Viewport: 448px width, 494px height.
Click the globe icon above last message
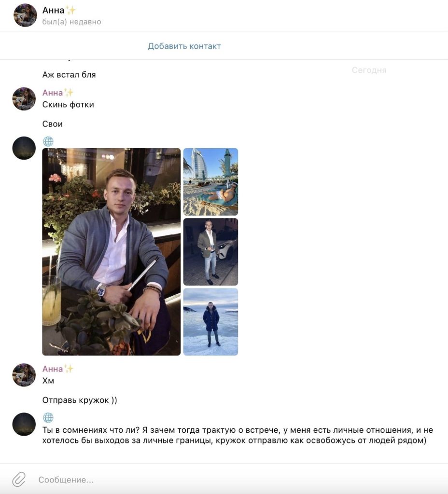[x=48, y=417]
